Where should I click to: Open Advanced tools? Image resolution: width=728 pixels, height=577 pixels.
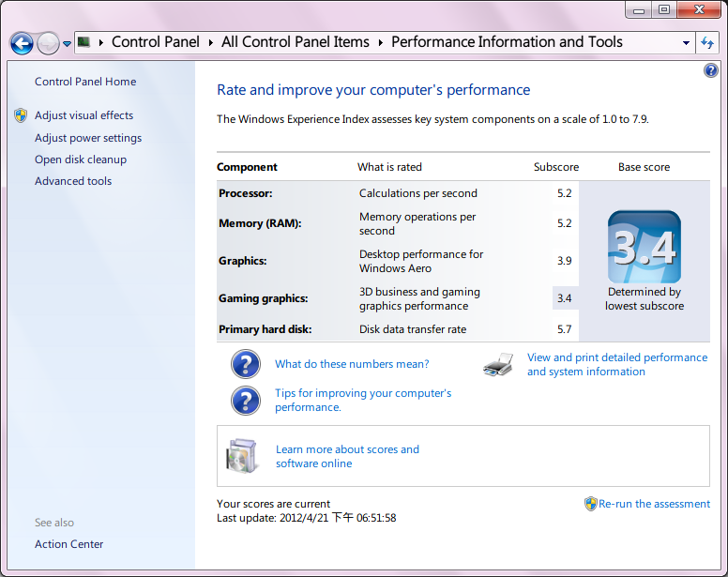pyautogui.click(x=73, y=181)
